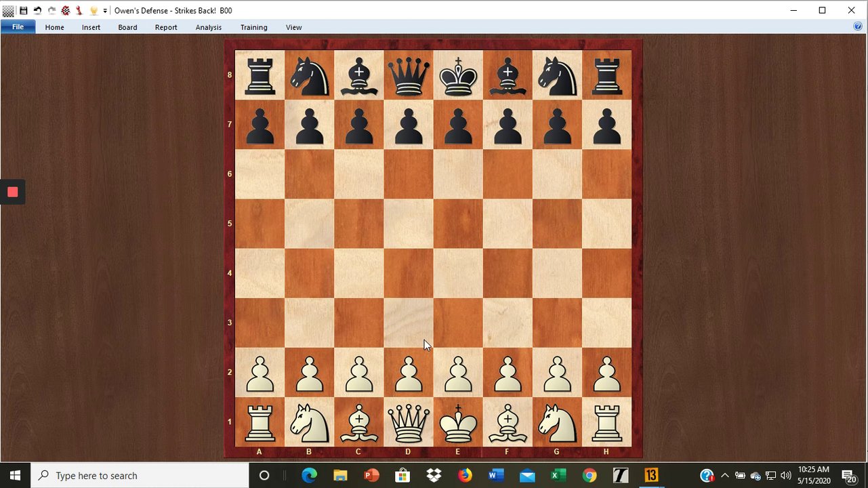Select the white pawn on d2
This screenshot has width=868, height=488.
pyautogui.click(x=409, y=373)
